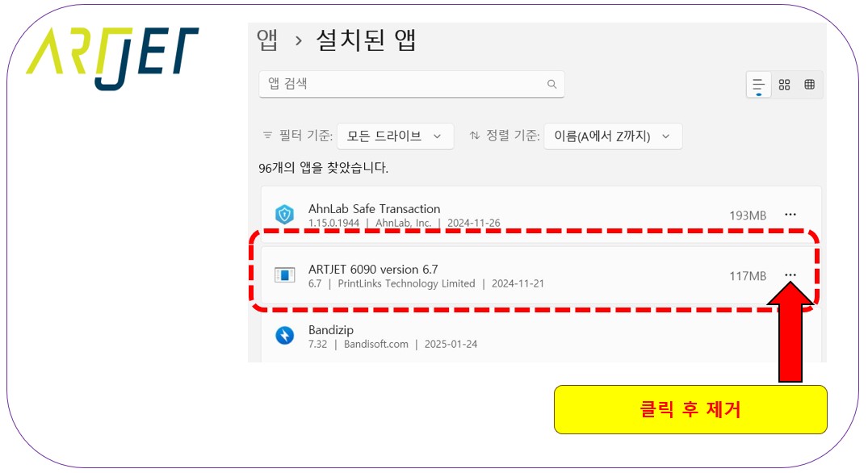Expand the 이름(A에서 Z까지) sort dropdown

613,136
